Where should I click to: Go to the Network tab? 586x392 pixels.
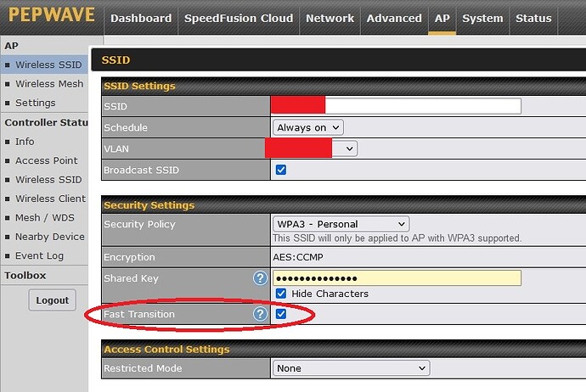[x=330, y=18]
